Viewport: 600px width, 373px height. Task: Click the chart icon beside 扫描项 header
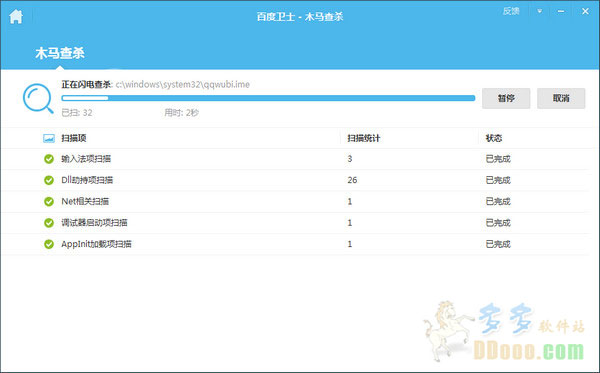tap(49, 138)
